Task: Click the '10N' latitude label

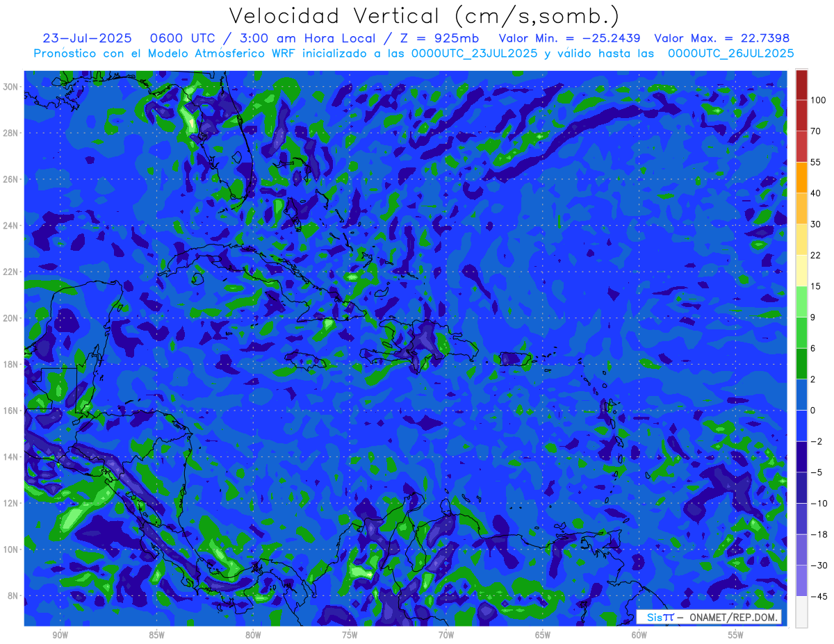Action: [x=11, y=550]
